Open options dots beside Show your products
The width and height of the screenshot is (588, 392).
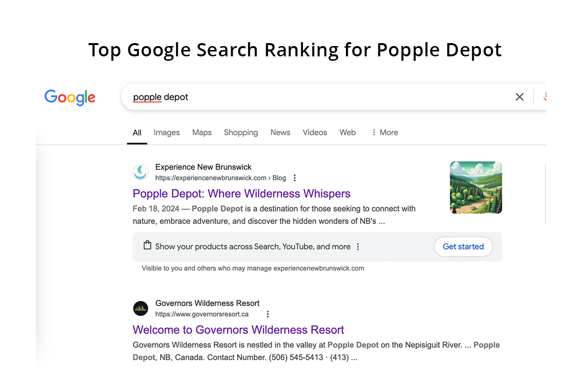358,246
